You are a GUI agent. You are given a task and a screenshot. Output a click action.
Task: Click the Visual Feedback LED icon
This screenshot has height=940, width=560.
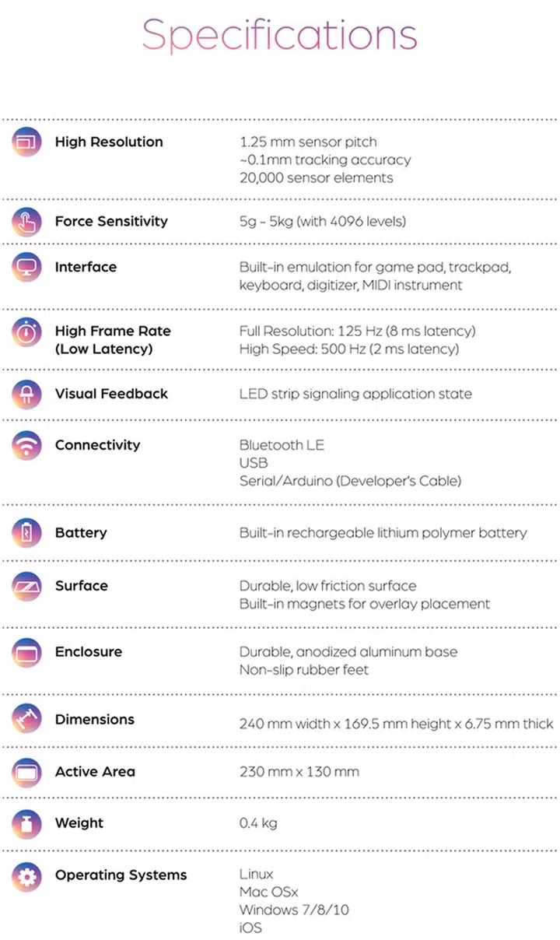26,395
